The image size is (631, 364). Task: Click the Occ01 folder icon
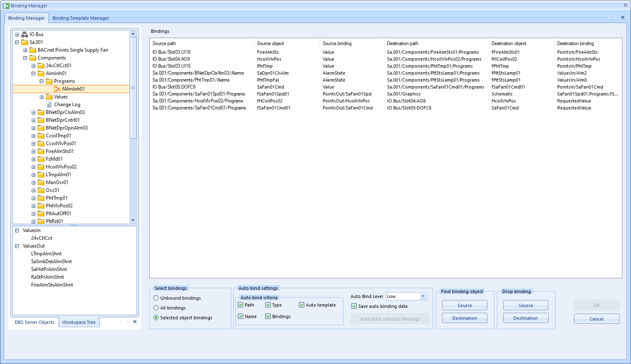(x=41, y=190)
